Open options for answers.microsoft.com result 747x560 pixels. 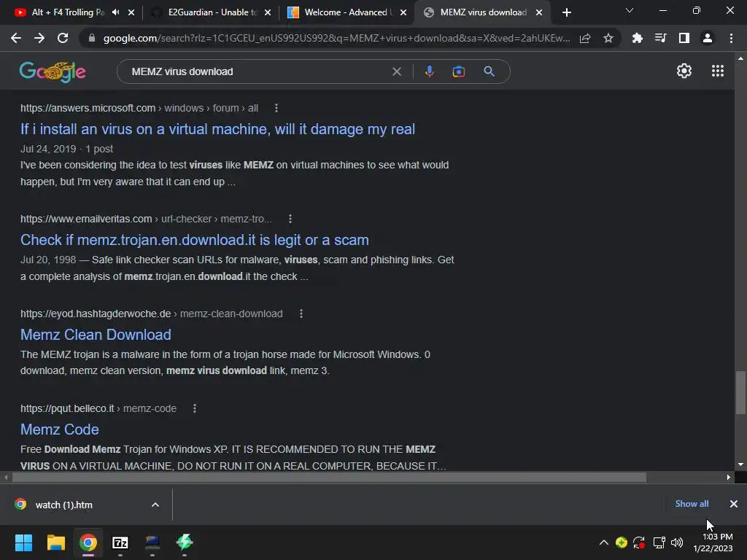[276, 108]
